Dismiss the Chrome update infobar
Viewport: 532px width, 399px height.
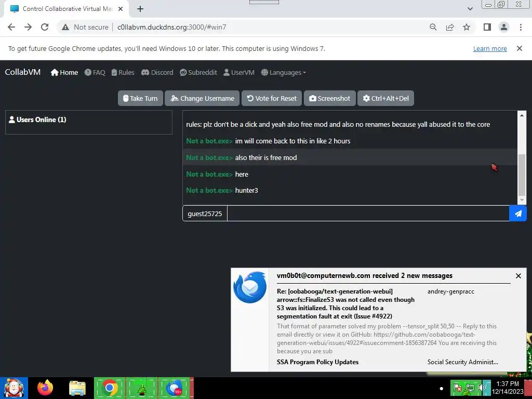519,48
